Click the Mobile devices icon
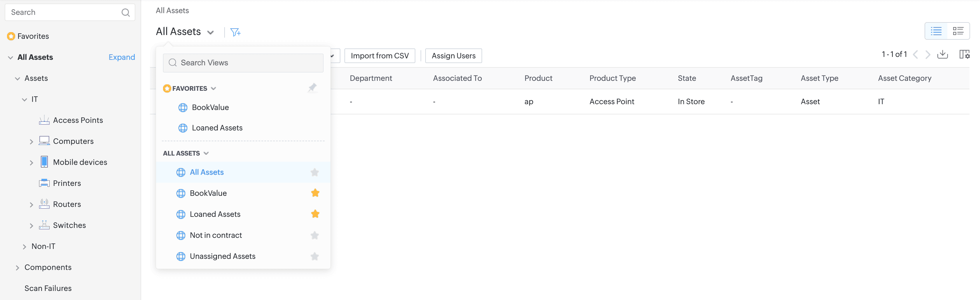The height and width of the screenshot is (300, 980). (45, 161)
